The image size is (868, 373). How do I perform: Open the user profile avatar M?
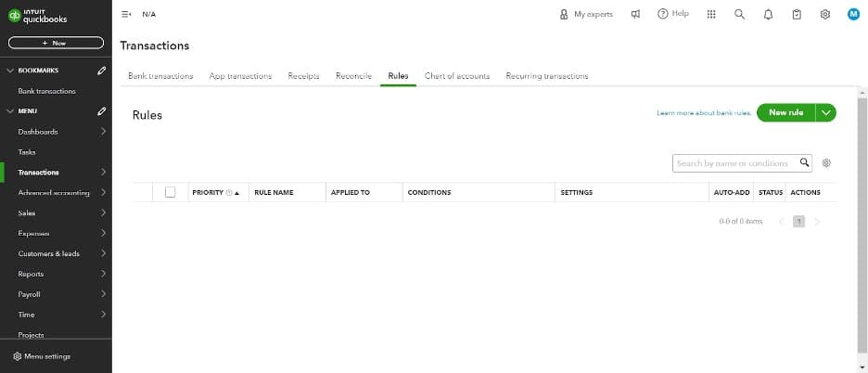(853, 15)
